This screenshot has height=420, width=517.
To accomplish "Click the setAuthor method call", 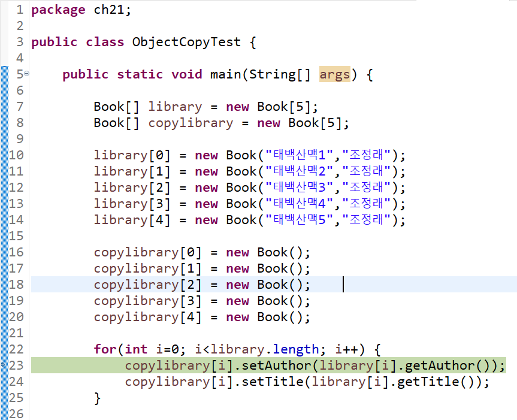I will pyautogui.click(x=276, y=365).
